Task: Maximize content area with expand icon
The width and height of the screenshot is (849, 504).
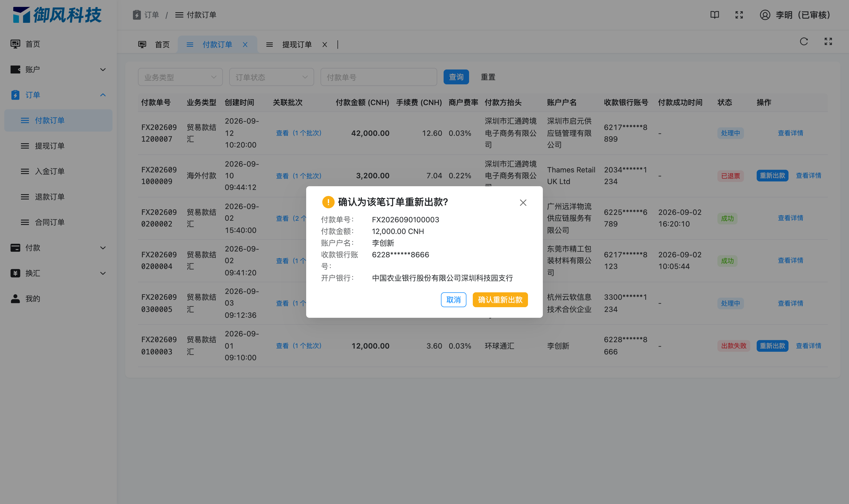Action: click(x=828, y=41)
